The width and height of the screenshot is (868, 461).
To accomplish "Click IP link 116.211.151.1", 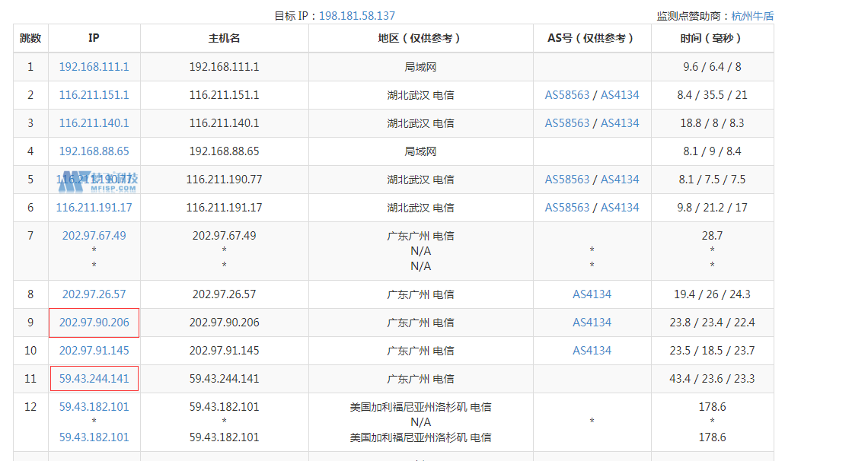I will [94, 95].
